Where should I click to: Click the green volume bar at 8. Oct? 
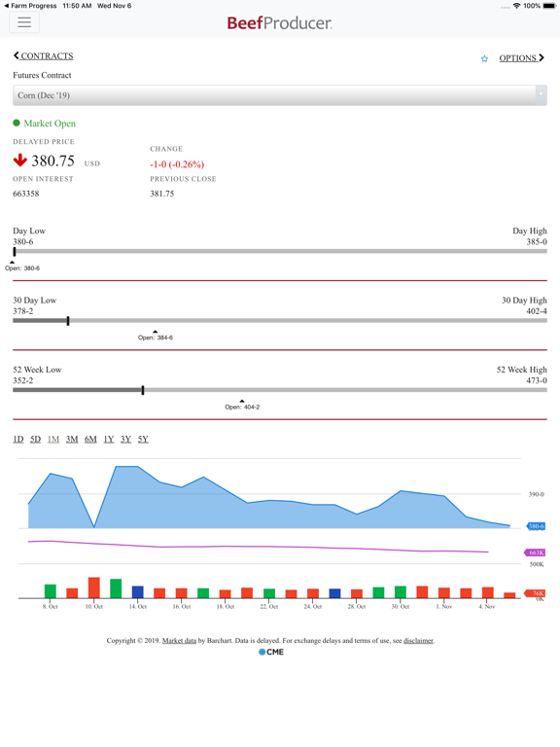click(50, 590)
